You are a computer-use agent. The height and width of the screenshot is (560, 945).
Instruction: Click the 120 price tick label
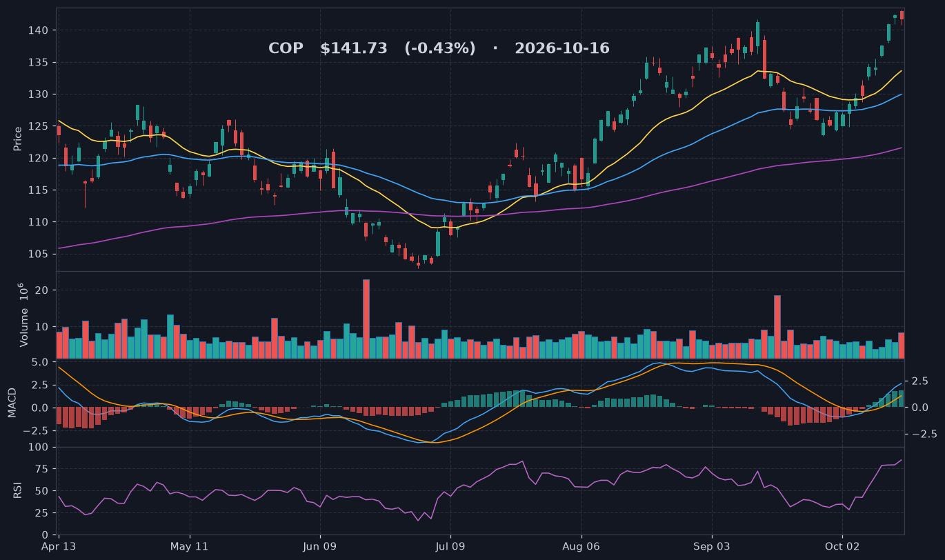coord(39,158)
